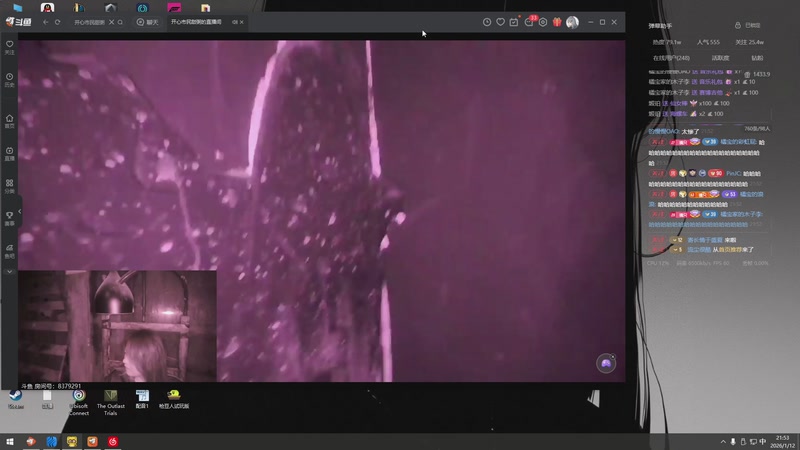The height and width of the screenshot is (450, 800).
Task: Open the user avatar profile
Action: (572, 22)
